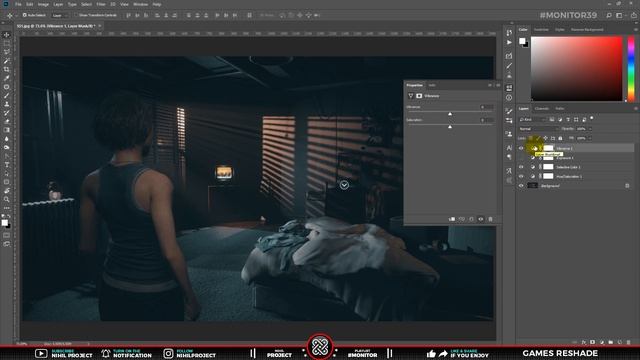Select the Eraser tool
Viewport: 640px width, 360px height.
(x=7, y=121)
